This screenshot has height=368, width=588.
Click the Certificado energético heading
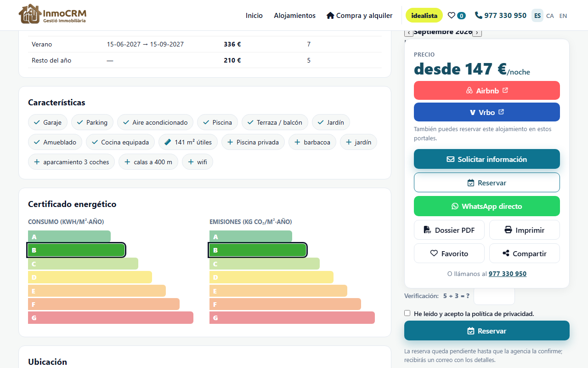[x=72, y=204]
